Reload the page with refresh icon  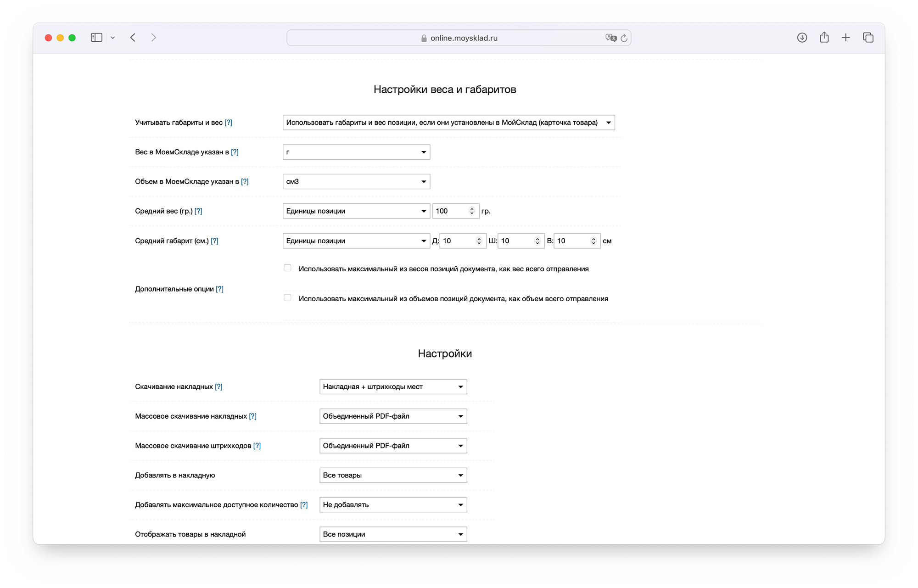pos(624,38)
